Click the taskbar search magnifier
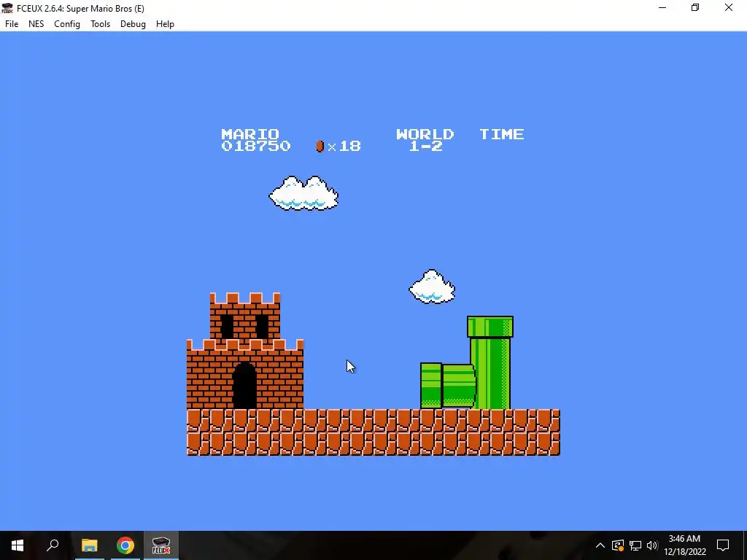Screen dimensions: 747x560 coord(53,545)
